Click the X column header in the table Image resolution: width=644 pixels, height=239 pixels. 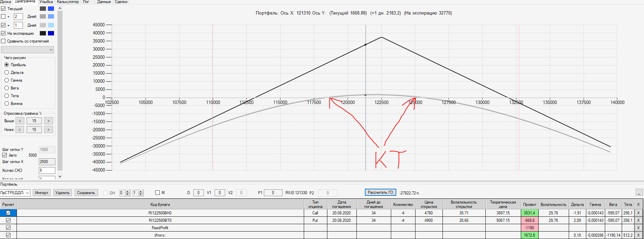click(638, 205)
